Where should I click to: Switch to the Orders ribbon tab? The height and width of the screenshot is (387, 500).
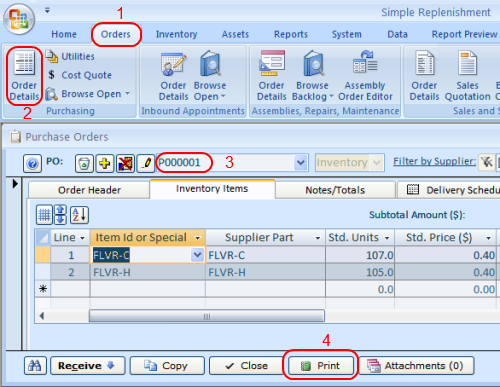pos(116,34)
